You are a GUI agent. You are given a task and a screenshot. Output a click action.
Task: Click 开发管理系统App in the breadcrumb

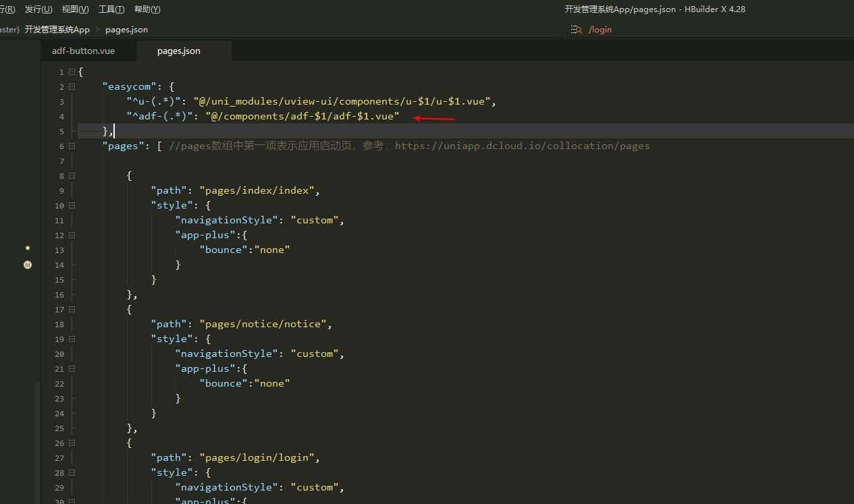pyautogui.click(x=57, y=30)
